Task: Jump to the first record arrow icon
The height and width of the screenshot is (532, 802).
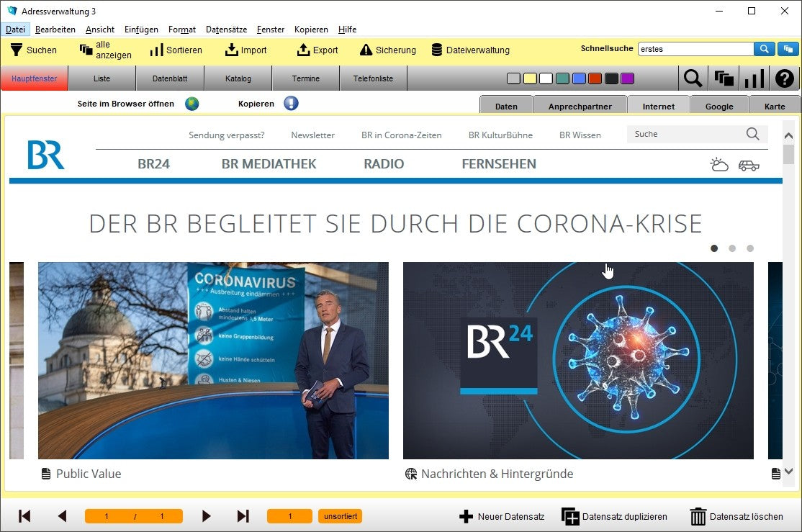Action: [x=24, y=516]
